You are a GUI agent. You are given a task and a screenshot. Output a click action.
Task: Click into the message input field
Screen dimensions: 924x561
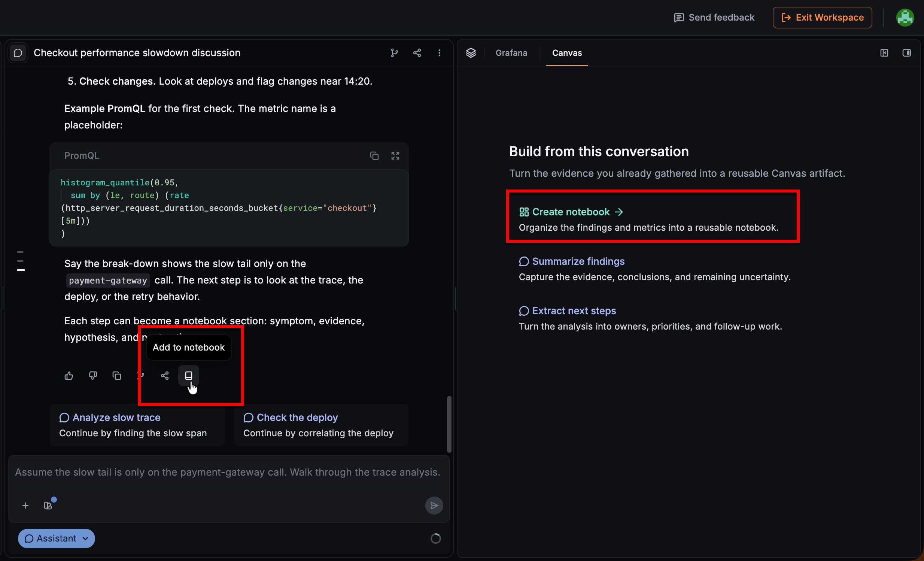tap(229, 473)
